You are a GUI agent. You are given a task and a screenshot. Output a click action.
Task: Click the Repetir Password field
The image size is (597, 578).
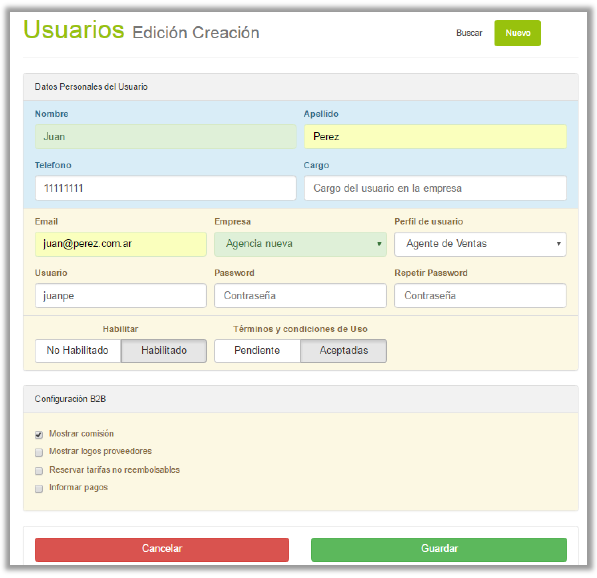[x=480, y=295]
